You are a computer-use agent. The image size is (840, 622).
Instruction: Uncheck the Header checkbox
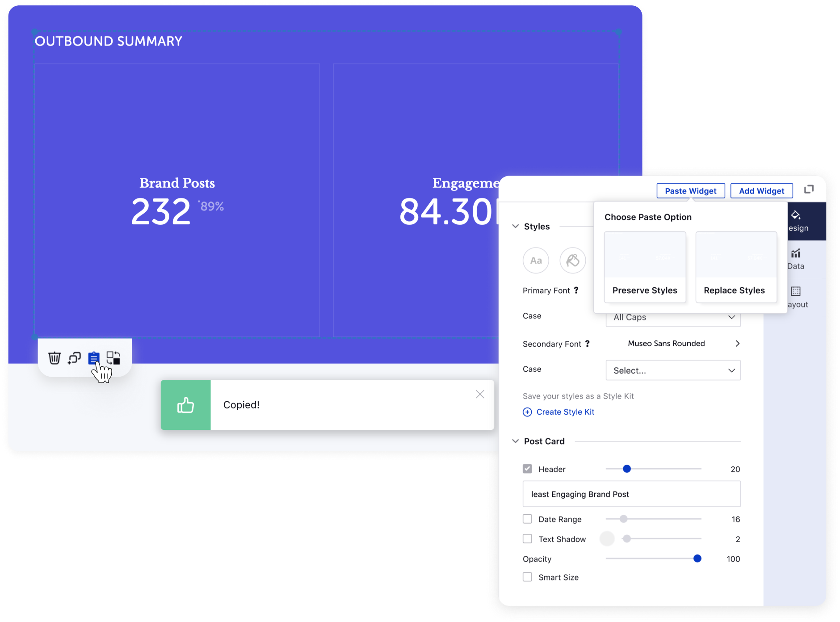coord(527,468)
